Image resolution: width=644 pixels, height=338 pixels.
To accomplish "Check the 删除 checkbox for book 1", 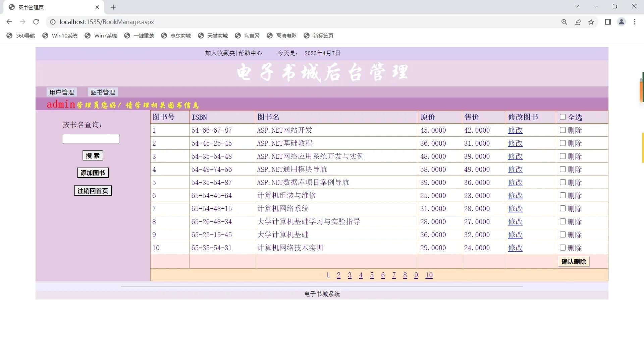I will (563, 130).
